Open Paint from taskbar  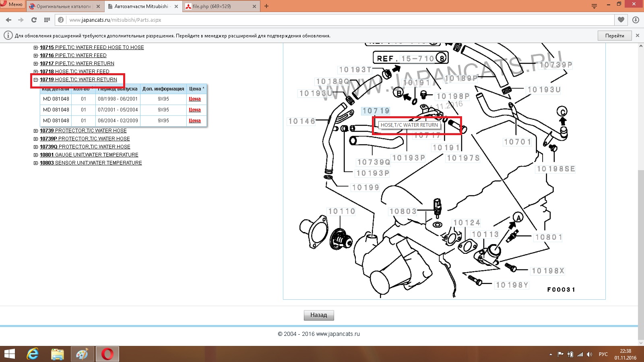point(83,354)
